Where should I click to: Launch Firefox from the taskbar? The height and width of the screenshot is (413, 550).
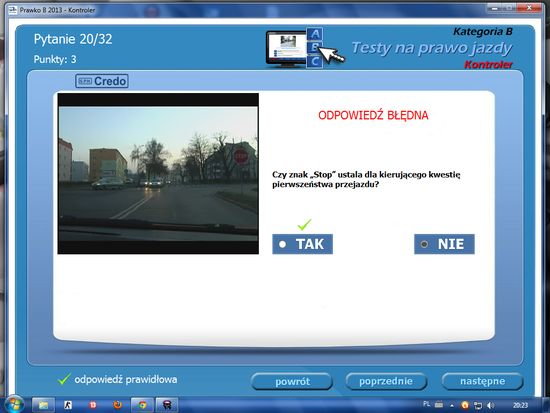click(x=118, y=405)
